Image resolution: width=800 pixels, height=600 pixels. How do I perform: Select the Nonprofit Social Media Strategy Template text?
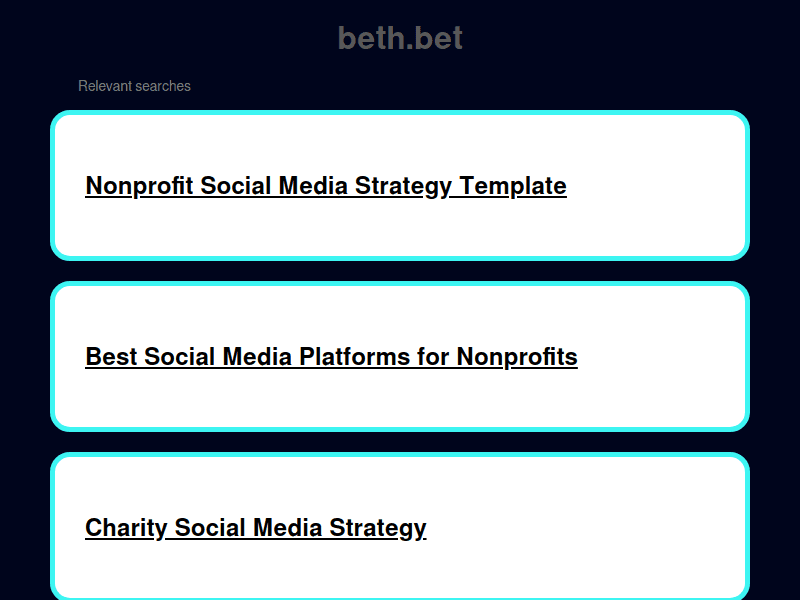click(326, 186)
